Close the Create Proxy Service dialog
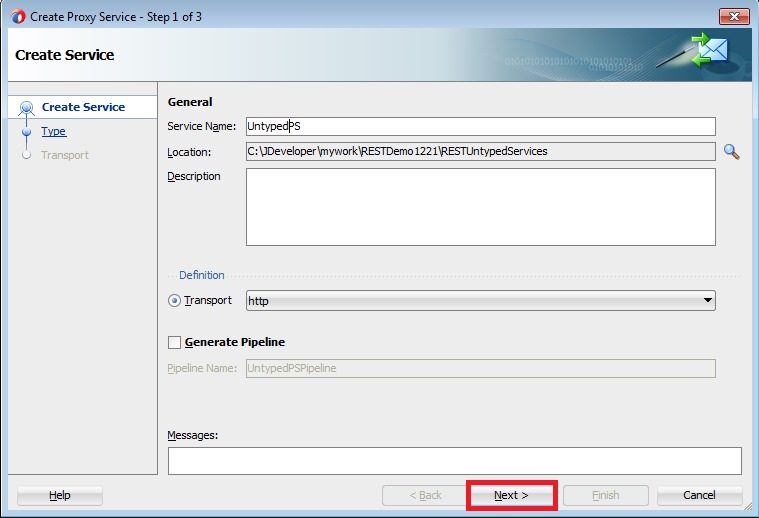Screen dimensions: 759x518 [733, 16]
